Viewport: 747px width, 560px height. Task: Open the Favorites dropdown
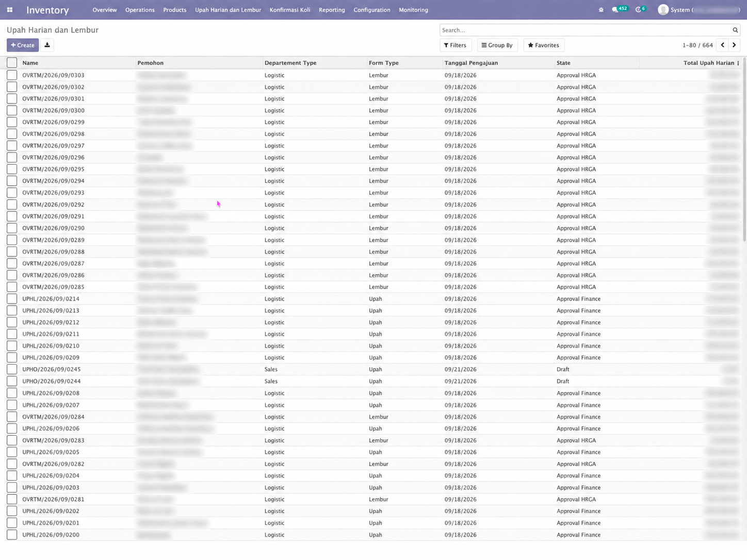[x=544, y=45]
